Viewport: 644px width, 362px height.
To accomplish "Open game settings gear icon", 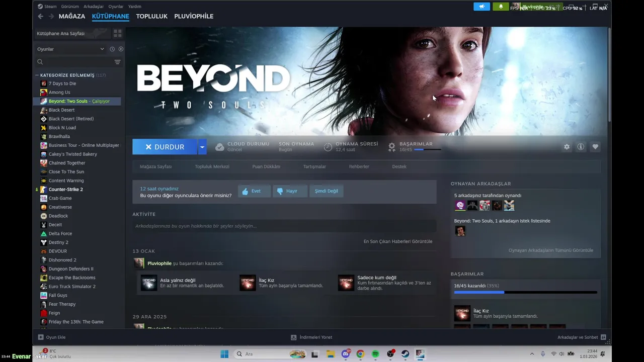I will [x=567, y=147].
